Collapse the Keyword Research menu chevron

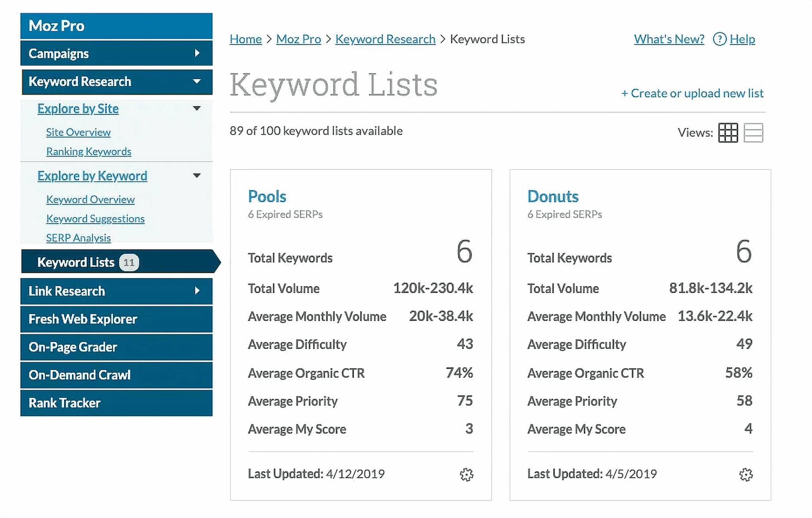[197, 82]
